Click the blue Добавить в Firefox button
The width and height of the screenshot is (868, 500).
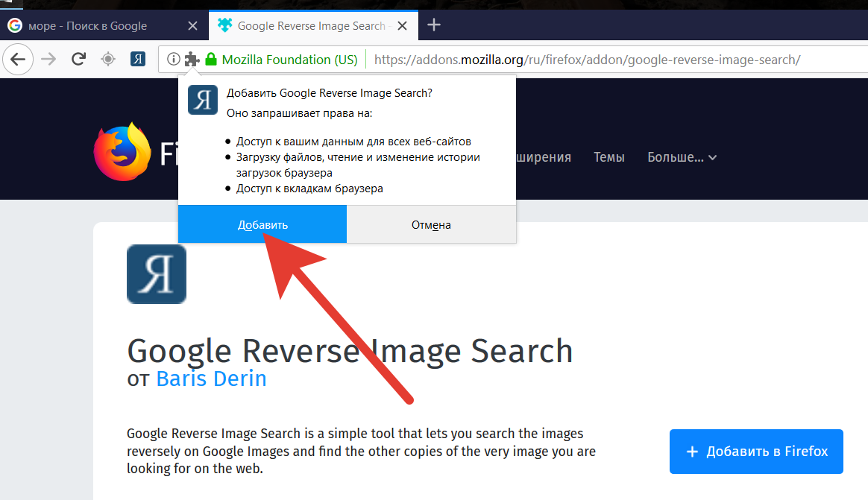tap(756, 452)
